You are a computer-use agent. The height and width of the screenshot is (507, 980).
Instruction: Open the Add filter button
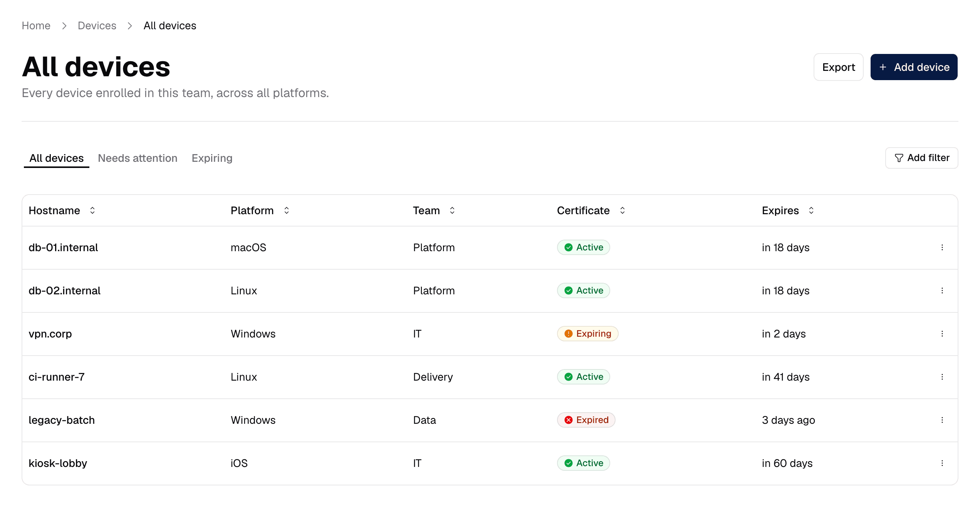coord(921,158)
